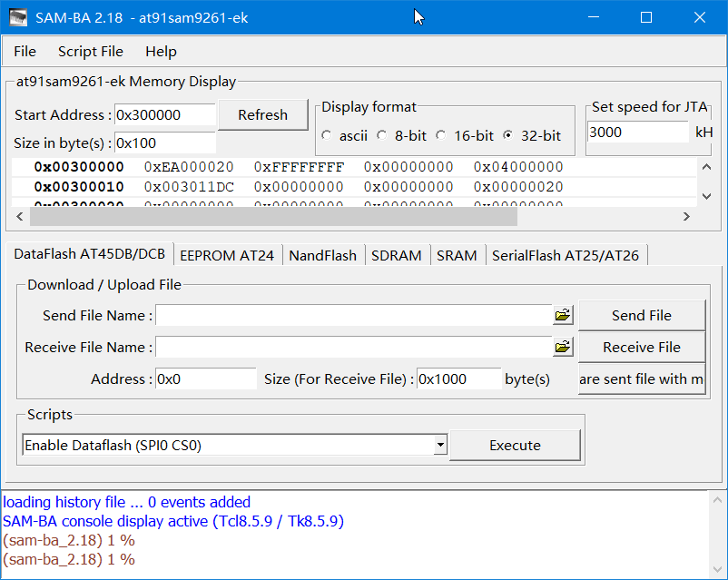728x580 pixels.
Task: Select the 8-bit display format
Action: [383, 135]
